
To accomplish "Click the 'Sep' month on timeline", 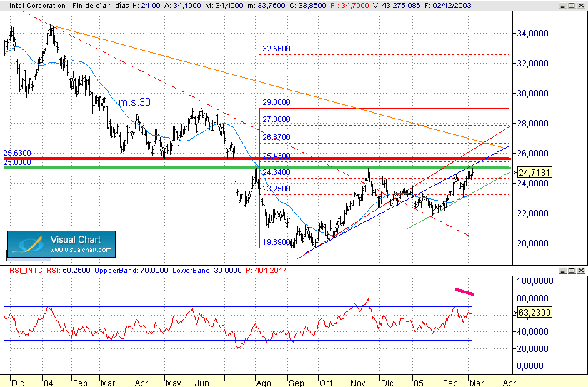I will 297,383.
